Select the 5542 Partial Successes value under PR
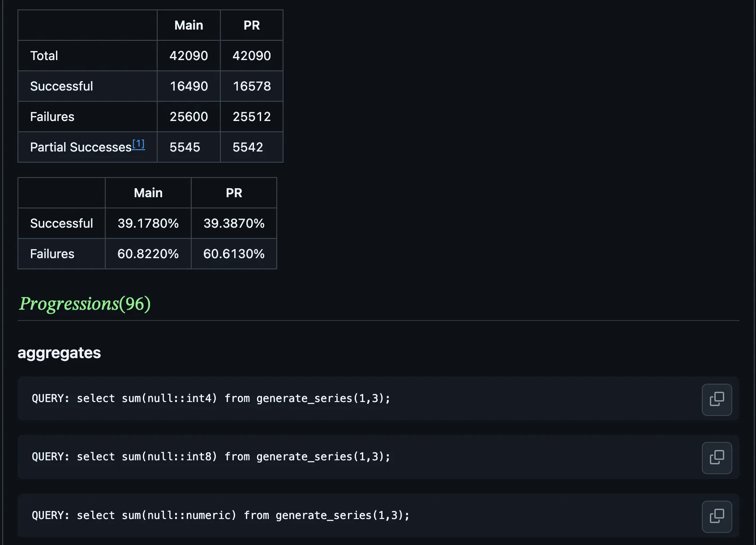The image size is (756, 545). click(x=247, y=147)
